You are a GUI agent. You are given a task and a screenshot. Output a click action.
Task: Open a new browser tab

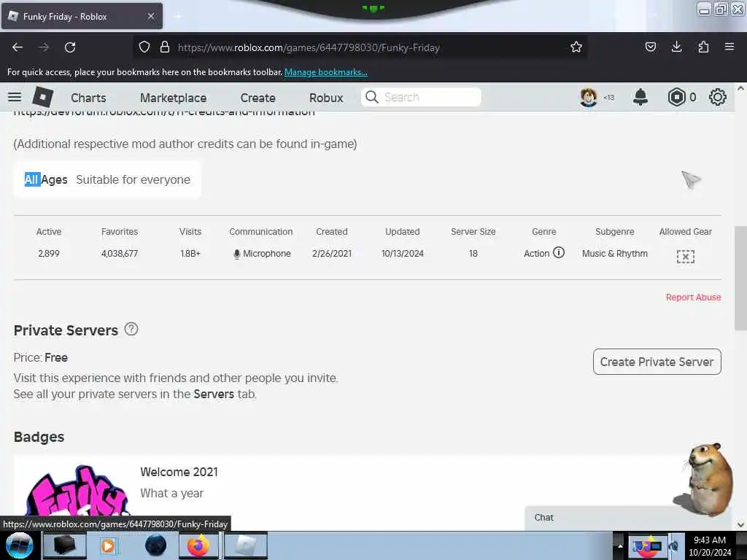(x=178, y=16)
